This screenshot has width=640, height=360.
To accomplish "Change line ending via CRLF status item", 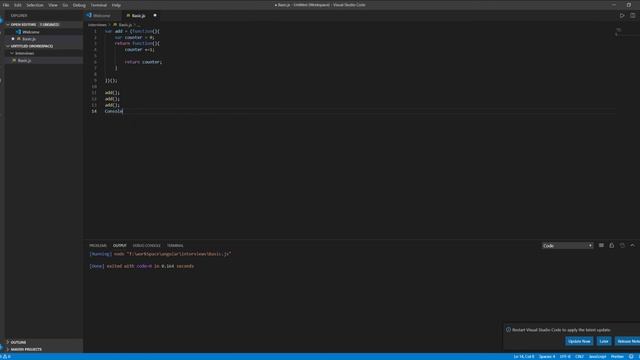I will pyautogui.click(x=579, y=357).
